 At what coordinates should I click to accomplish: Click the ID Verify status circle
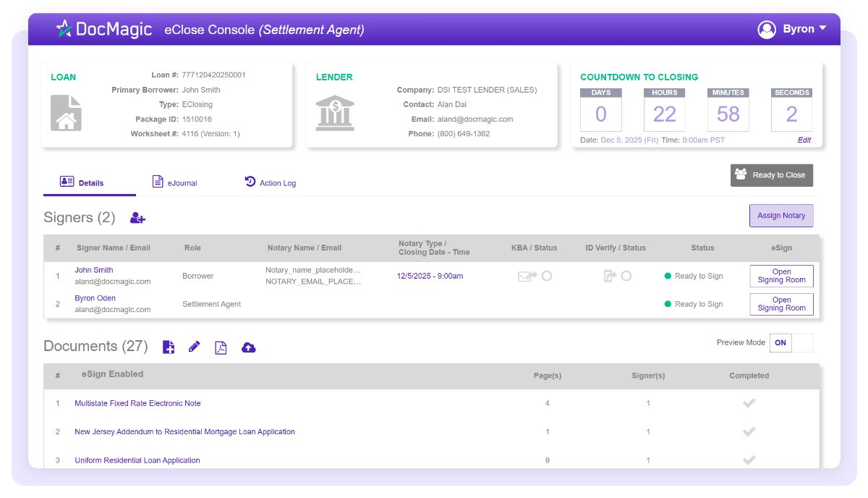[x=626, y=276]
